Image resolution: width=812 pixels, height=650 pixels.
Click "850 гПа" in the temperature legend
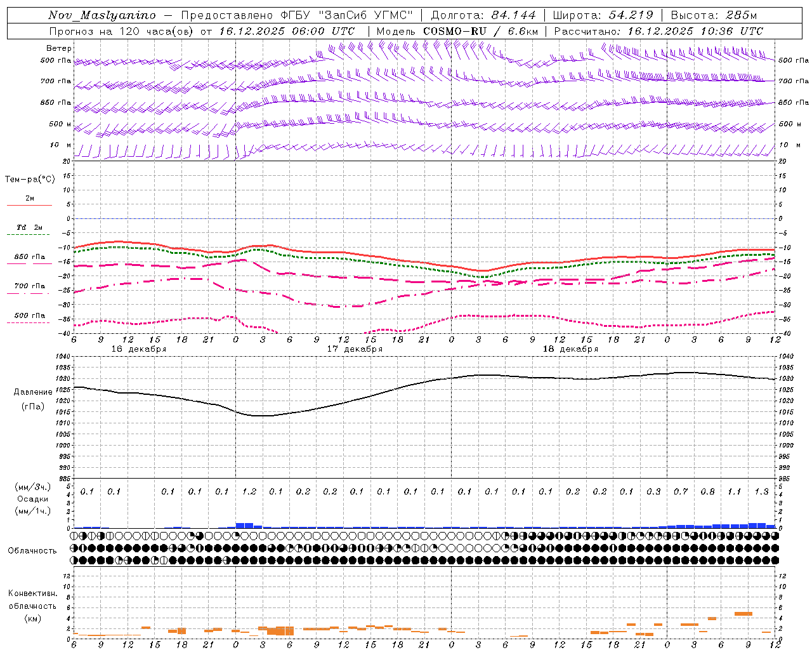tap(30, 257)
